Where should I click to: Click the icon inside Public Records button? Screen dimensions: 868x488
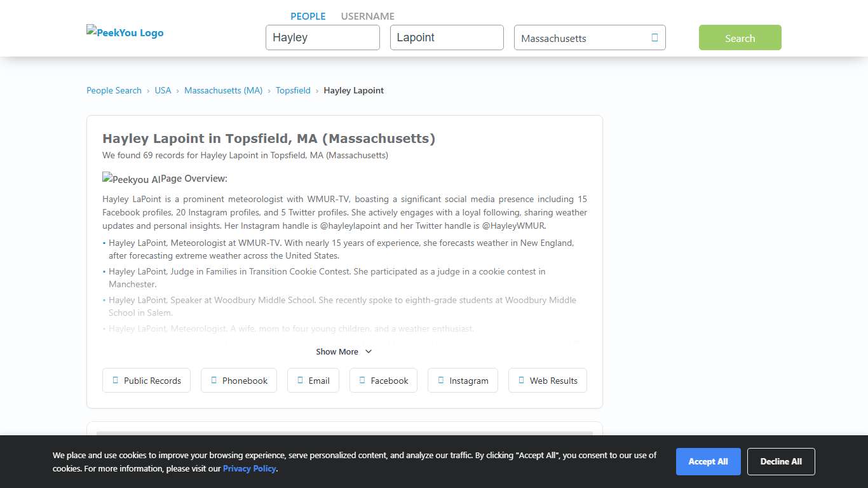coord(115,380)
